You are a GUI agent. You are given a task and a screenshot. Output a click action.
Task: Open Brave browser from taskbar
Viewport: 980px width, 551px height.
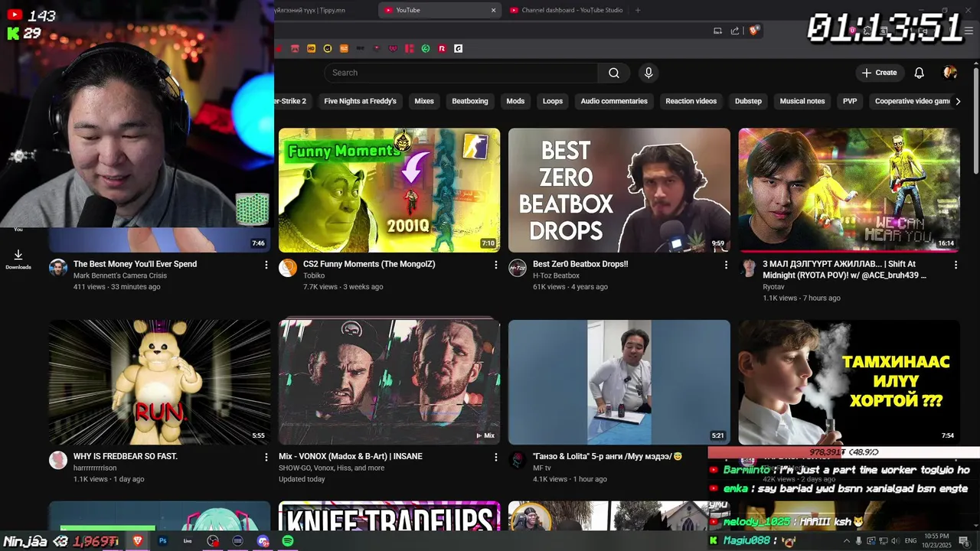(x=138, y=541)
